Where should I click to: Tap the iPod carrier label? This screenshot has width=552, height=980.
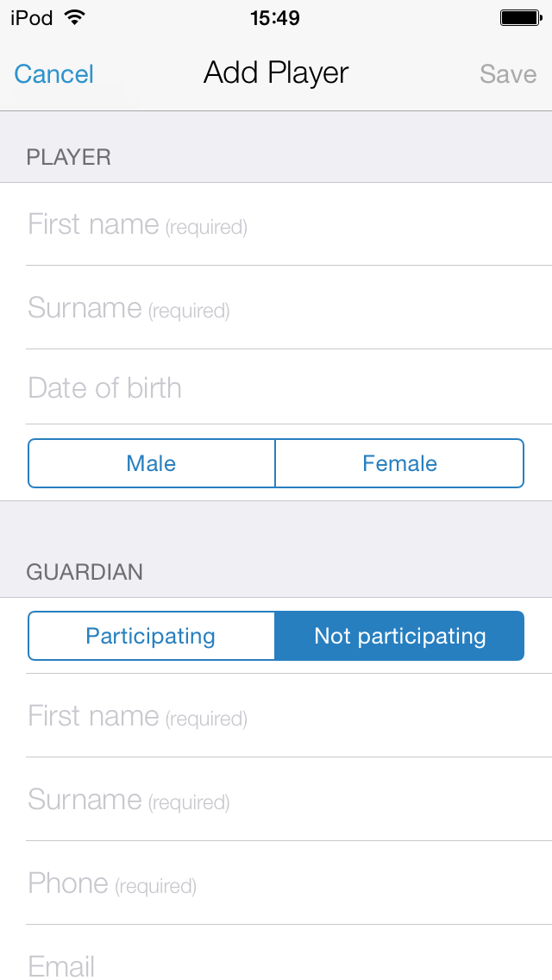click(x=32, y=17)
